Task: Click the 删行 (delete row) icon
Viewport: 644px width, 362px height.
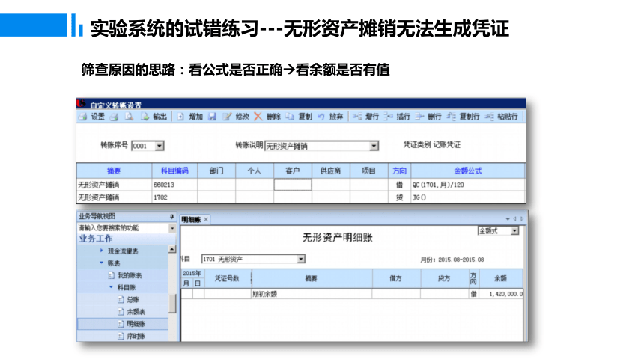Action: tap(419, 117)
